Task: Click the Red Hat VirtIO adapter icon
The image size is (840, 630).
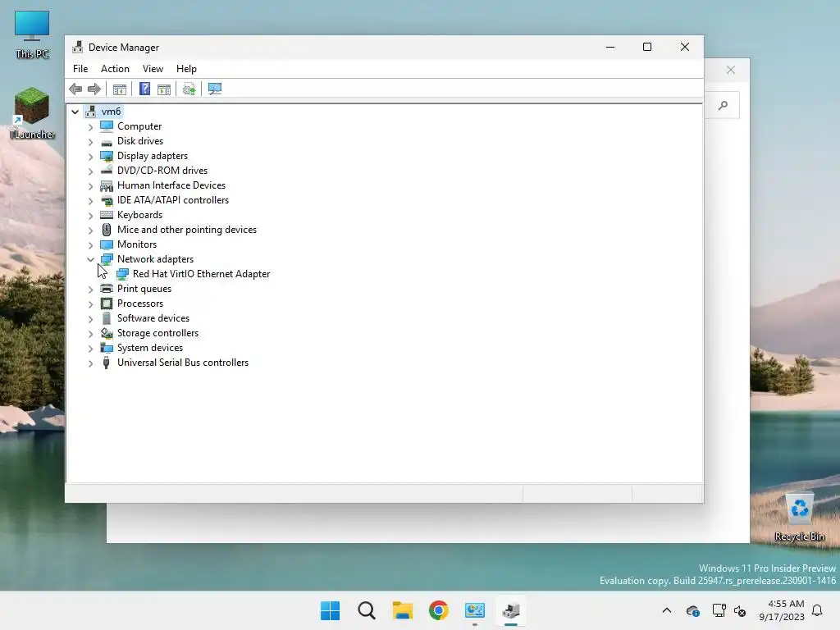Action: tap(122, 274)
